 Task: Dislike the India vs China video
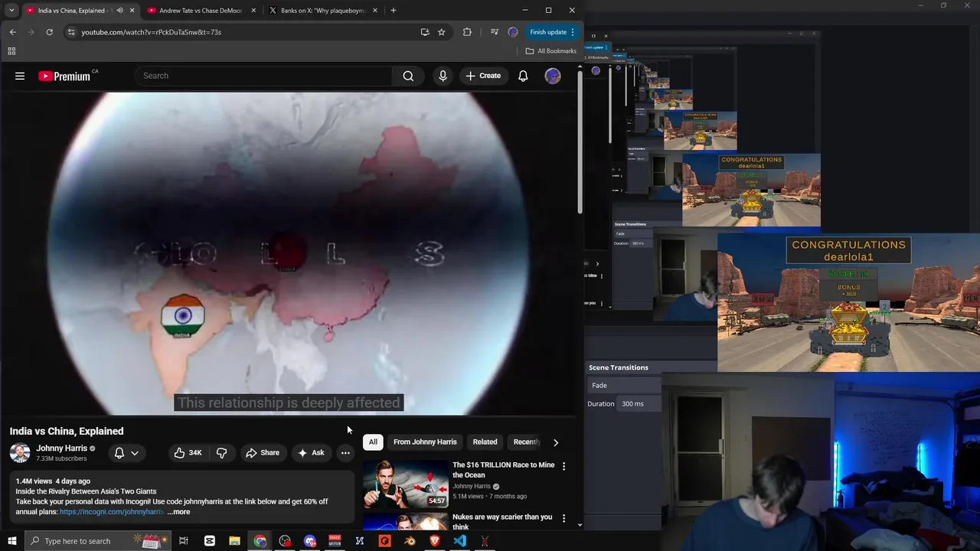click(x=221, y=452)
